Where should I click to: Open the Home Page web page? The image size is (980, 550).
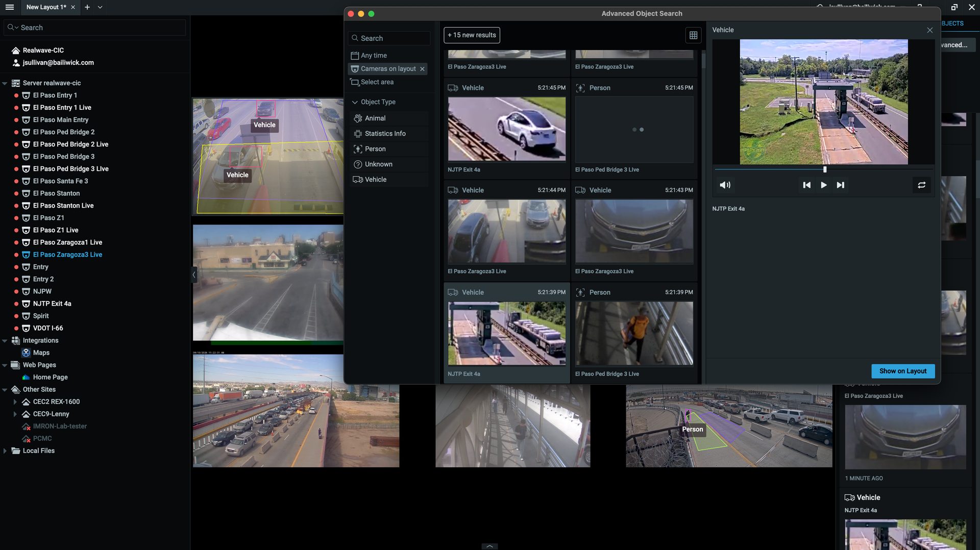pyautogui.click(x=50, y=377)
